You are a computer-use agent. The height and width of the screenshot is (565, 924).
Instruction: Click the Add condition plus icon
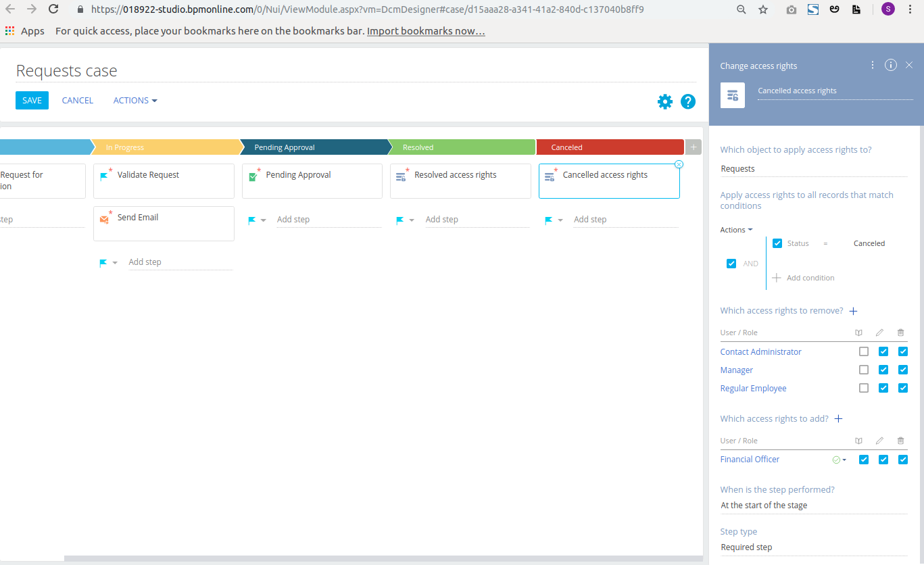pyautogui.click(x=777, y=278)
